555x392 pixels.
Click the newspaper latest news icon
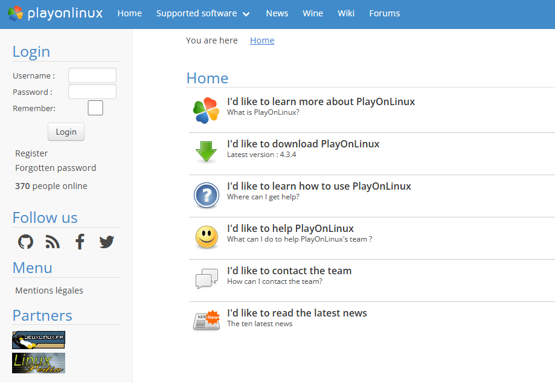click(x=206, y=321)
